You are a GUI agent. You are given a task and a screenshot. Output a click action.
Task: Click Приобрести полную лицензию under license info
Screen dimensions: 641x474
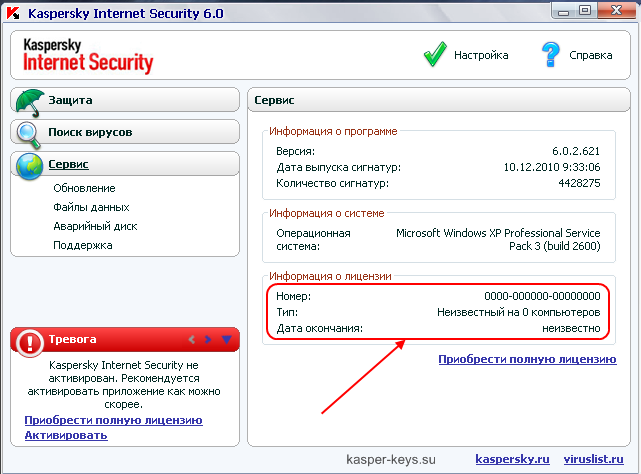click(526, 359)
